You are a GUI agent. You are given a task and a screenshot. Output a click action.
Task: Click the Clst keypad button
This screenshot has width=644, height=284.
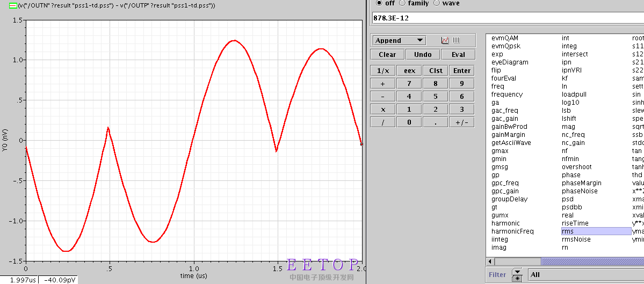pyautogui.click(x=436, y=70)
